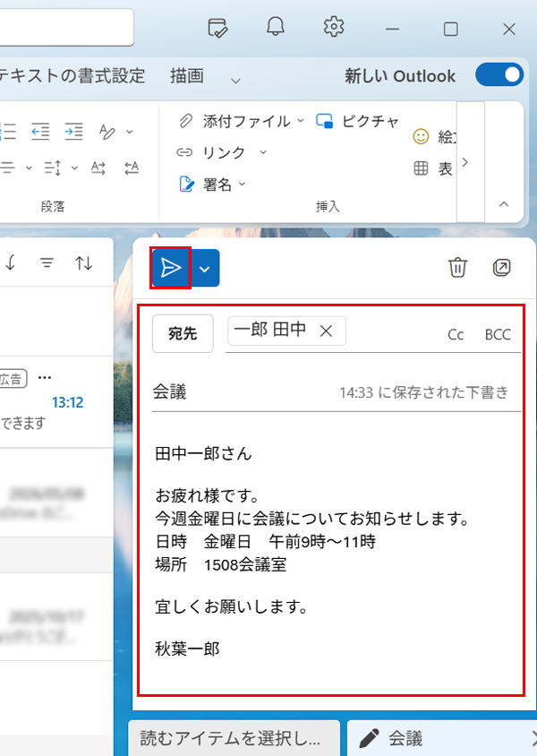Insert a signature with 署名
Viewport: 537px width, 756px height.
tap(205, 185)
